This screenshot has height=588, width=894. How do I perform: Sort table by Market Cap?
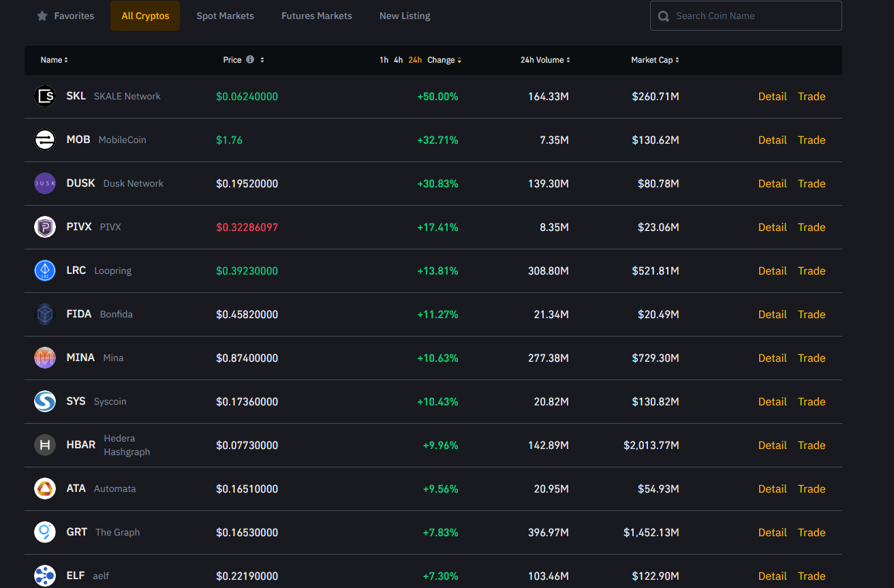pos(655,60)
